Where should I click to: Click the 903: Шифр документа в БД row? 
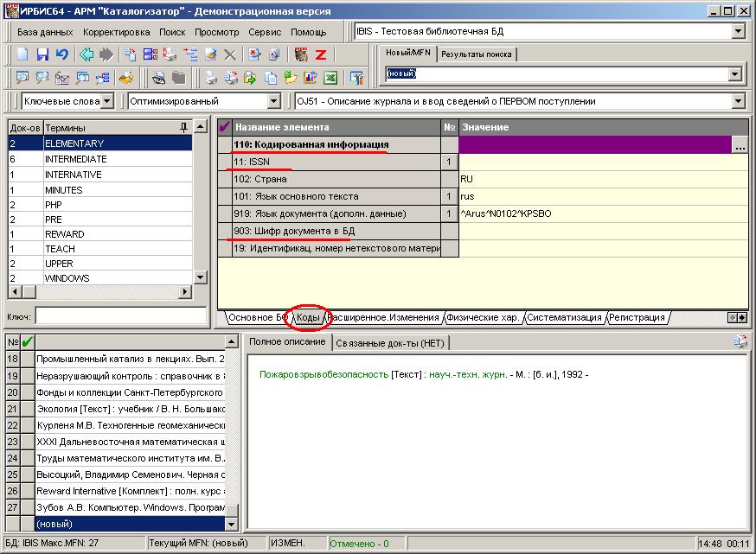click(336, 232)
